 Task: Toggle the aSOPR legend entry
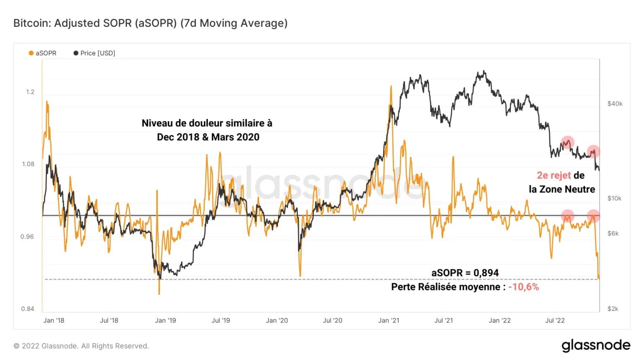(42, 53)
